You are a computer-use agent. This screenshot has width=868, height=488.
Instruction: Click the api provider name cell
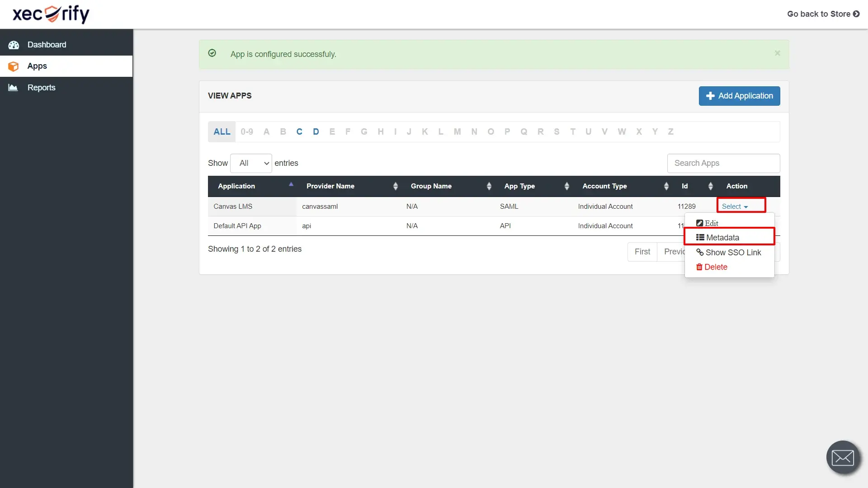click(349, 226)
